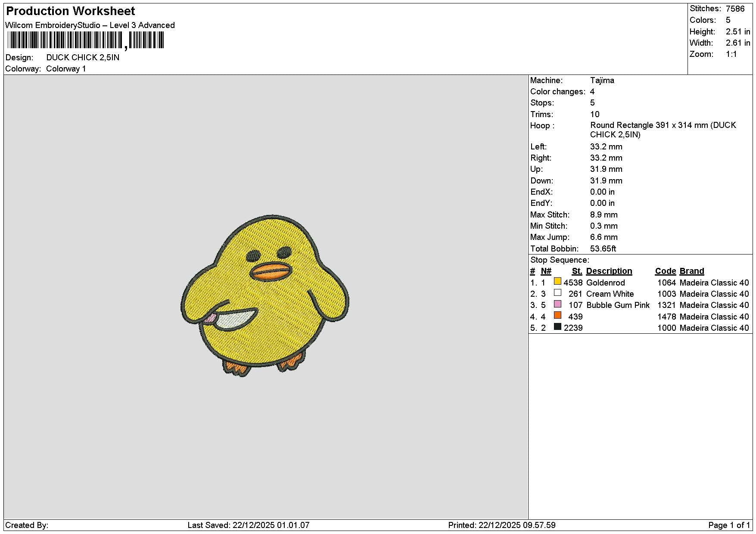Click the barcode under the Wilcom title
This screenshot has width=756, height=534.
click(x=85, y=41)
